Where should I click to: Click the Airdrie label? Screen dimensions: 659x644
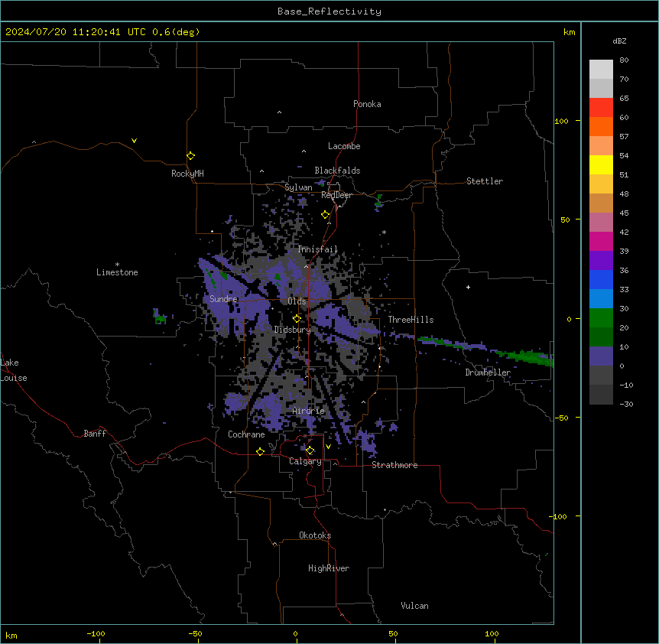tap(308, 411)
